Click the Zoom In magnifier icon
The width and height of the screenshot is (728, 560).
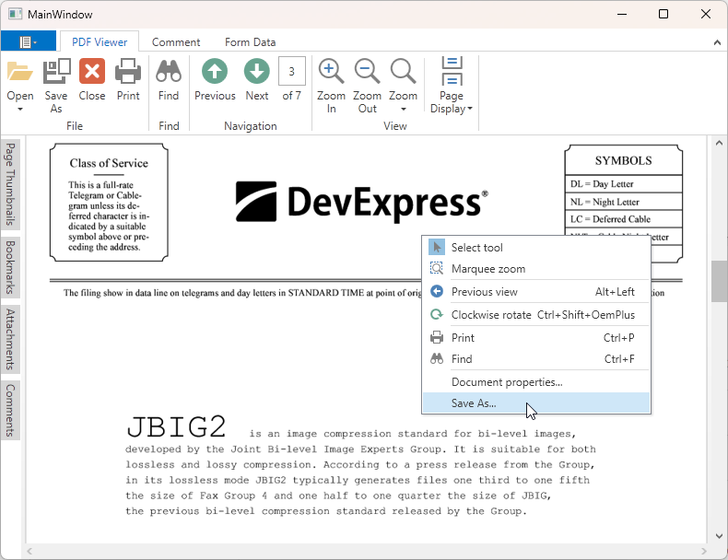click(x=331, y=72)
